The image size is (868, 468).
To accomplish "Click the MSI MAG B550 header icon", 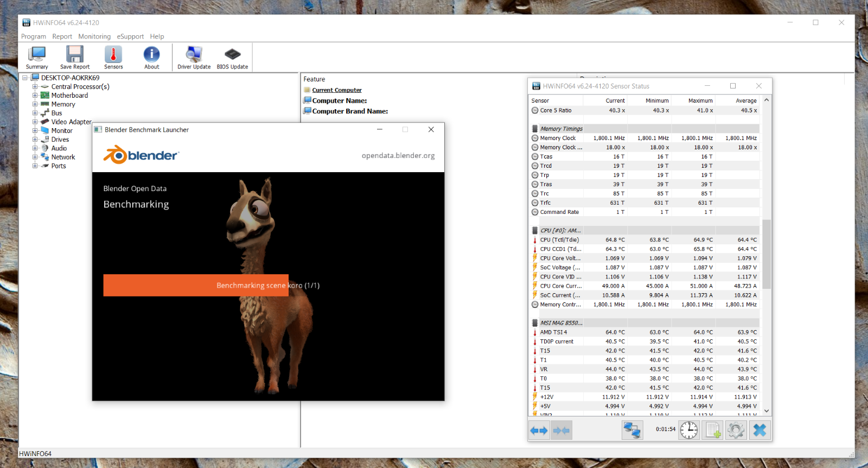I will click(x=535, y=322).
